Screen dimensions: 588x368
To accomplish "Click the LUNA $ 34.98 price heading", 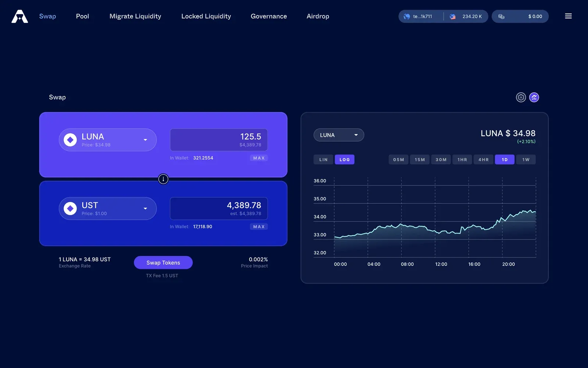I will coord(508,133).
